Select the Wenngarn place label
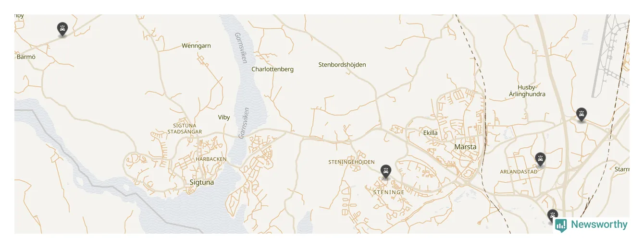The image size is (644, 248). coord(196,46)
